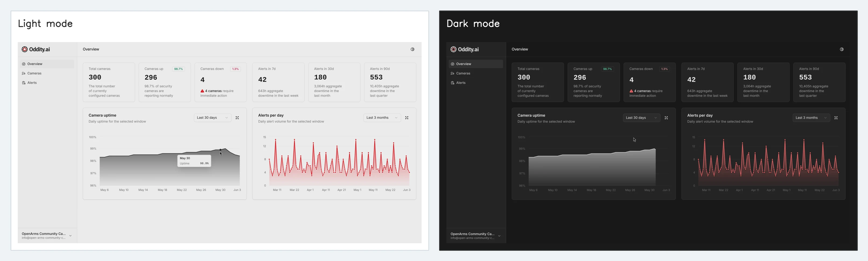Select Overview in dark mode sidebar

(476, 64)
